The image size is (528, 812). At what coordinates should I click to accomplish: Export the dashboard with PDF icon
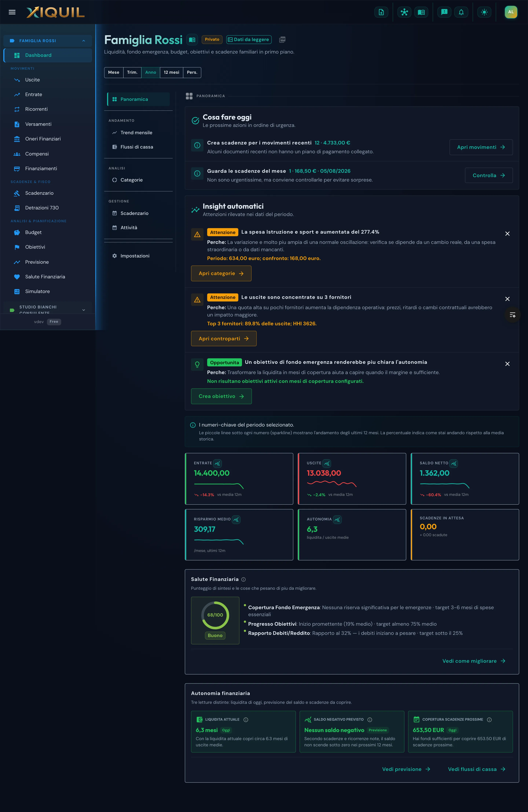(x=282, y=40)
